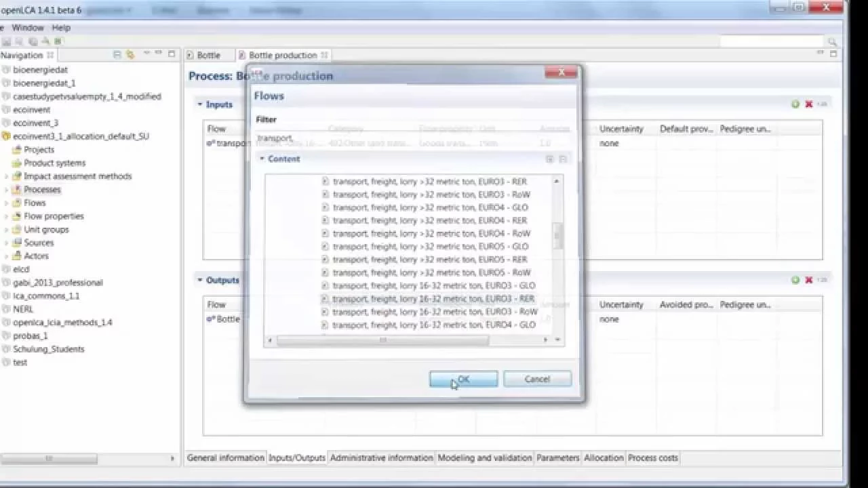Image resolution: width=868 pixels, height=488 pixels.
Task: Switch to the General information tab
Action: coord(225,457)
